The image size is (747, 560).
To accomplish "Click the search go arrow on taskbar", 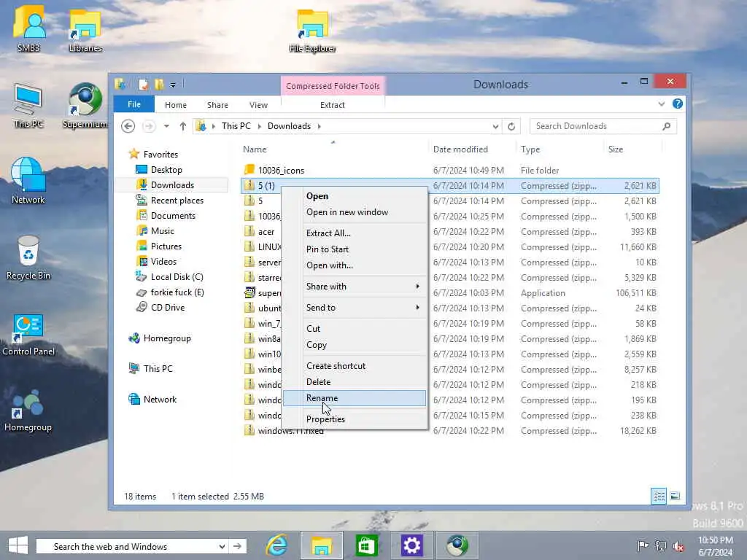I will [237, 546].
